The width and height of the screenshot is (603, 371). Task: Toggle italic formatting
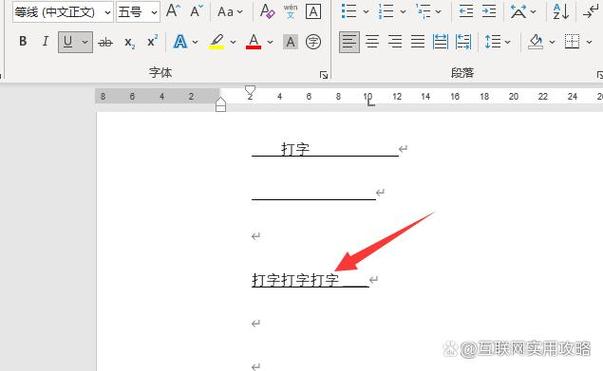[x=45, y=41]
